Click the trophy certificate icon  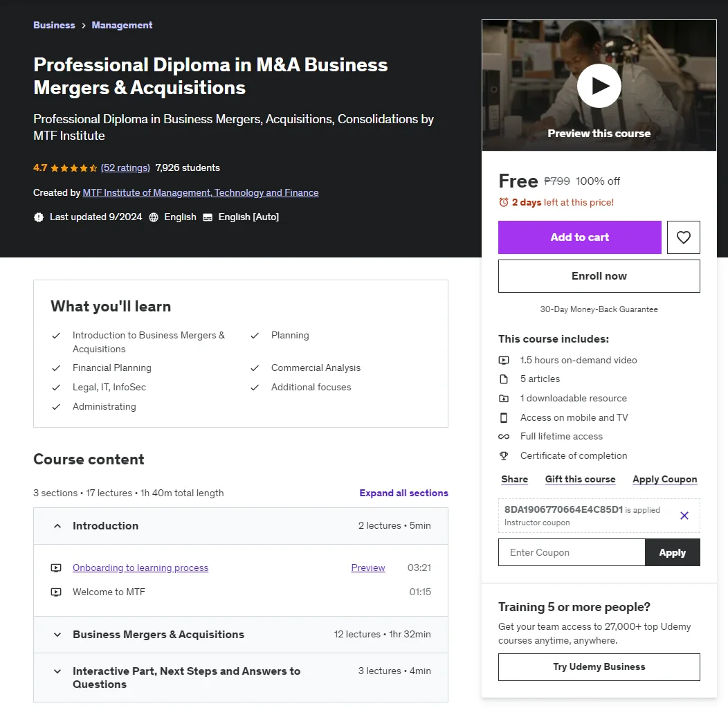tap(503, 456)
